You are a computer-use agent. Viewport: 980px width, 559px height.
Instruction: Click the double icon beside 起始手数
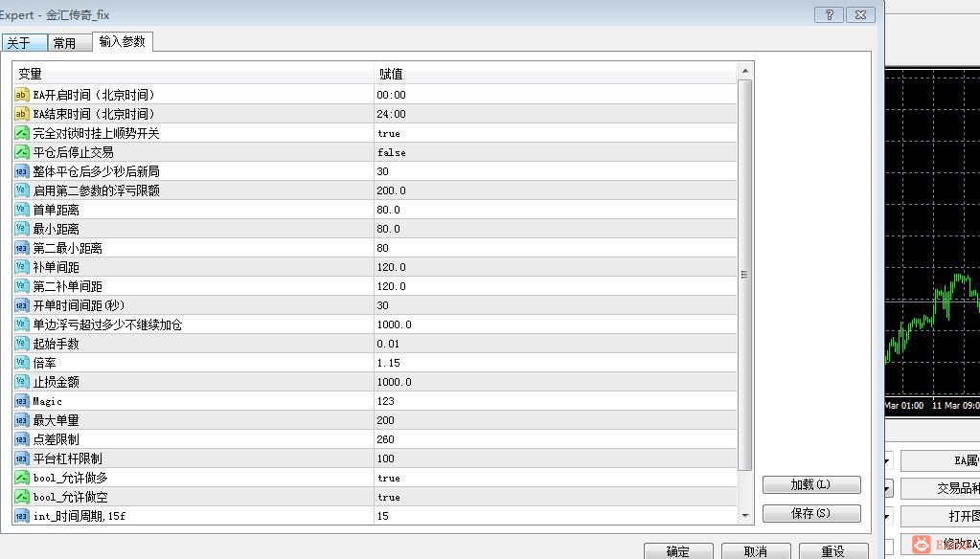(x=21, y=344)
